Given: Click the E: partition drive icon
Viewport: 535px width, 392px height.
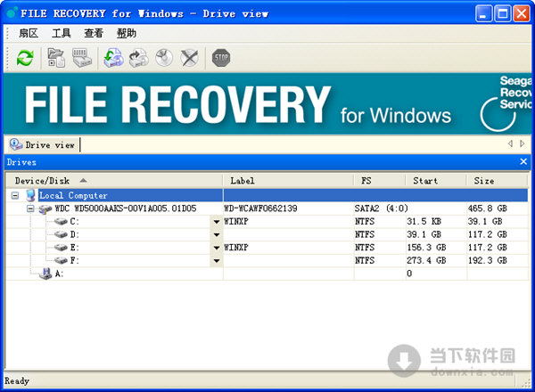Looking at the screenshot, I should coord(61,248).
